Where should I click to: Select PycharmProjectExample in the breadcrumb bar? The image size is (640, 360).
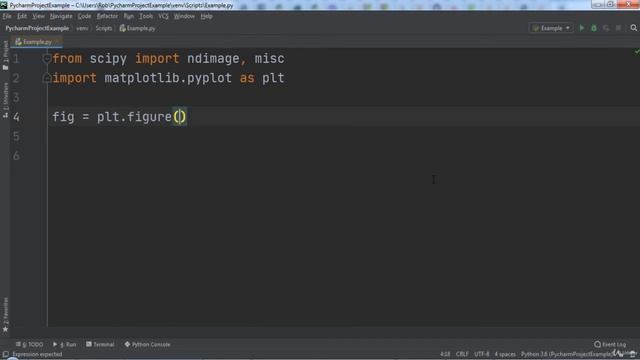37,29
